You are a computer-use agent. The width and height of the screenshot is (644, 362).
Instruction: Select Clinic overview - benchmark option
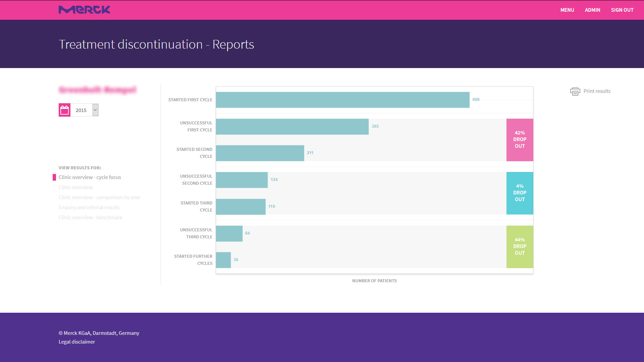pos(90,217)
